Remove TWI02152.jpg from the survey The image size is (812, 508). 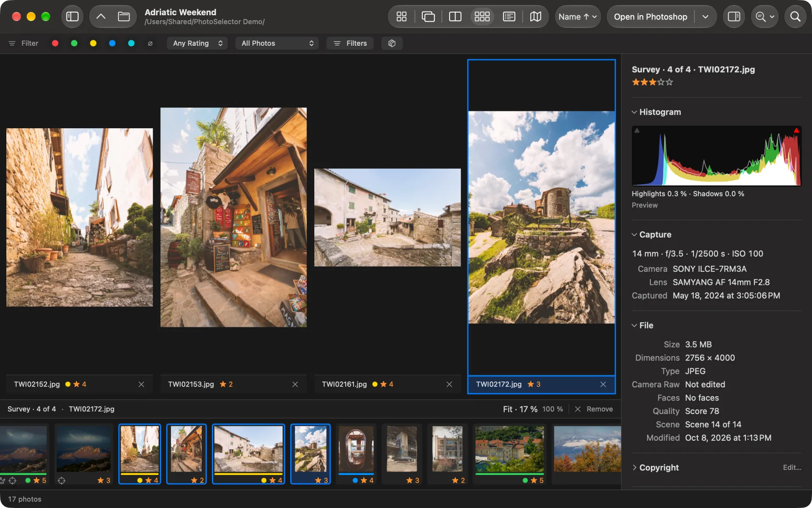(141, 384)
